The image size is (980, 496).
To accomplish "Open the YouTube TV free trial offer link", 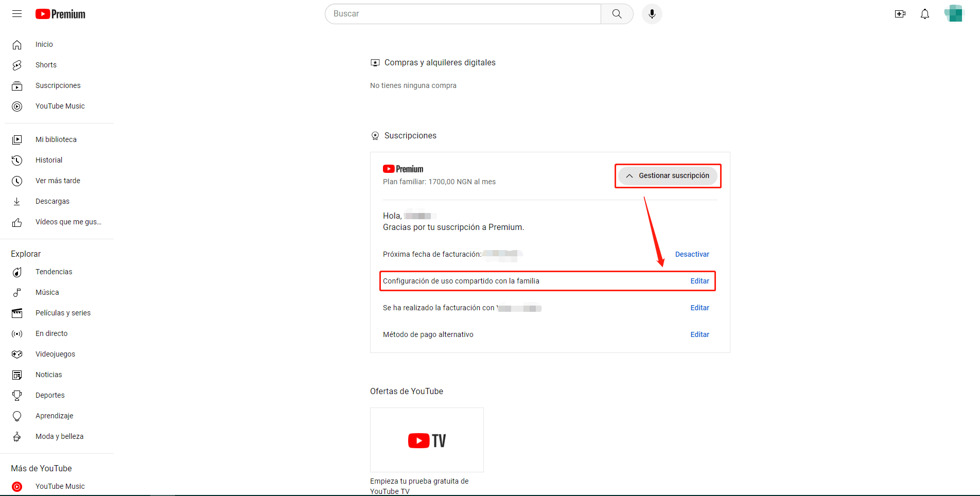I will click(x=419, y=486).
